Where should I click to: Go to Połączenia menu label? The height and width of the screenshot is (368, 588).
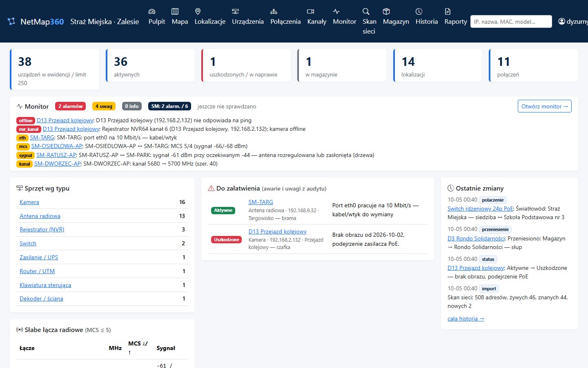click(285, 22)
